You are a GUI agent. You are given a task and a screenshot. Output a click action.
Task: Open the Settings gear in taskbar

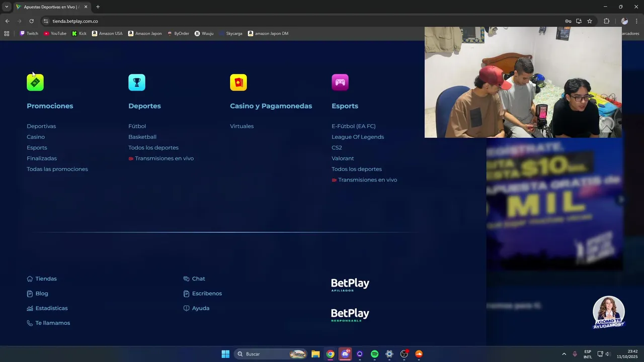tap(389, 354)
